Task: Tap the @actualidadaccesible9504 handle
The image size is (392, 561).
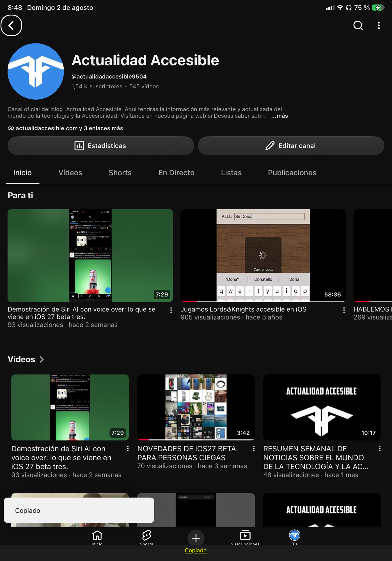Action: (109, 77)
